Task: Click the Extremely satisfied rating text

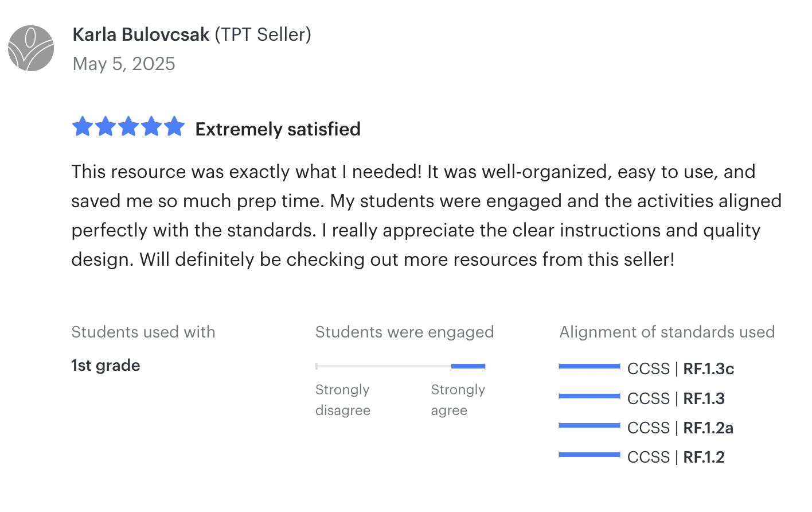Action: (x=278, y=129)
